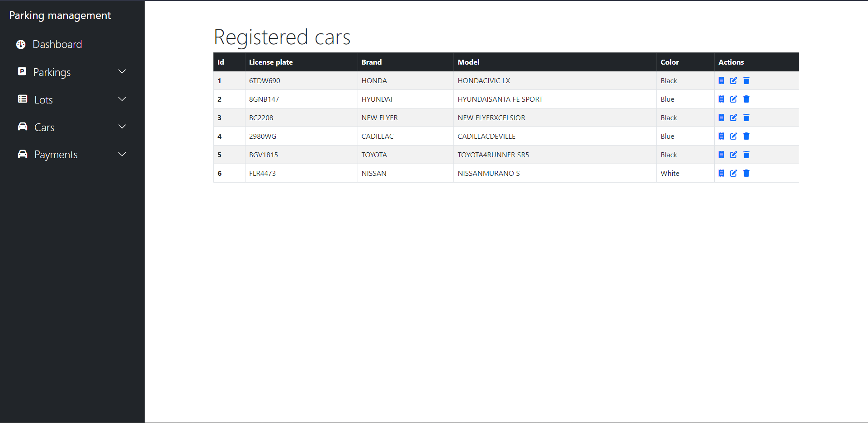Screen dimensions: 868x423
Task: Click the Dashboard speedometer icon in sidebar
Action: [20, 44]
